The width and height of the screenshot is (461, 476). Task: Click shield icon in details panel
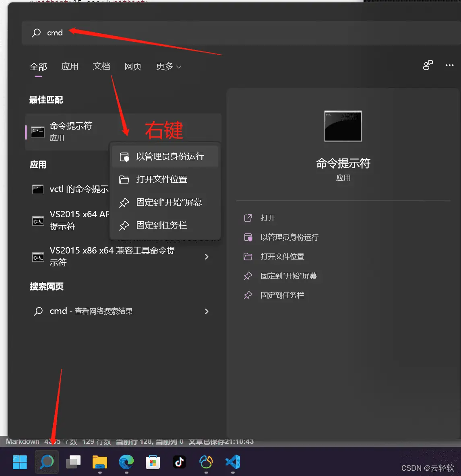(x=248, y=237)
